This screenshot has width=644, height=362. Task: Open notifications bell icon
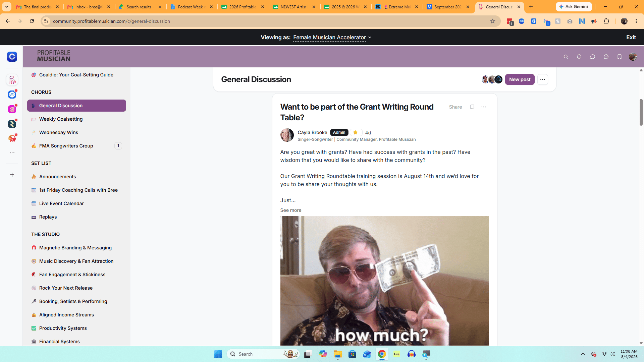pyautogui.click(x=579, y=57)
